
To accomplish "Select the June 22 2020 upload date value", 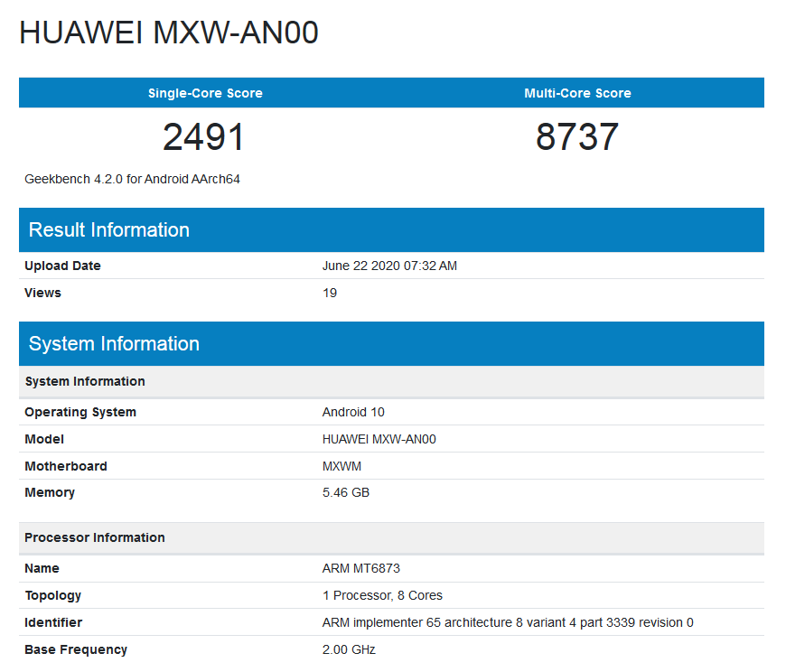I will coord(389,266).
